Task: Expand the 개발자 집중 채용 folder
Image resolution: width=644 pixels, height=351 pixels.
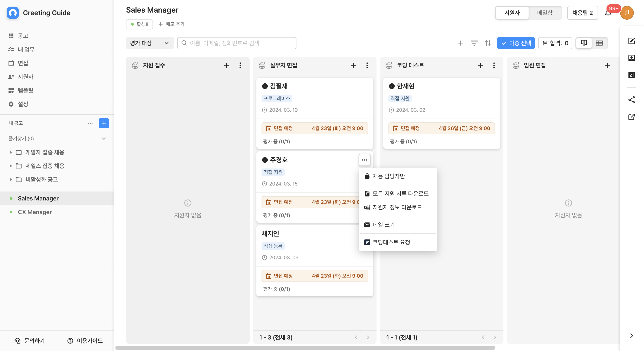Action: tap(11, 152)
